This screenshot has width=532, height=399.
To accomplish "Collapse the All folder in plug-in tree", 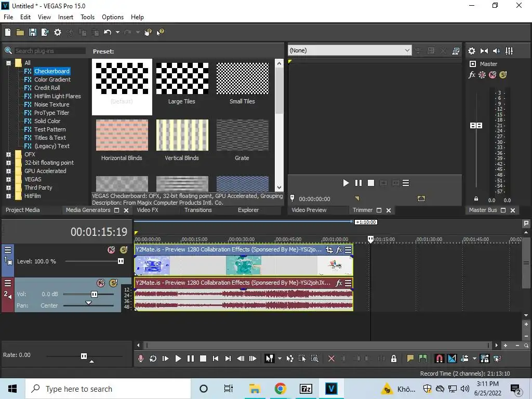I will [8, 63].
